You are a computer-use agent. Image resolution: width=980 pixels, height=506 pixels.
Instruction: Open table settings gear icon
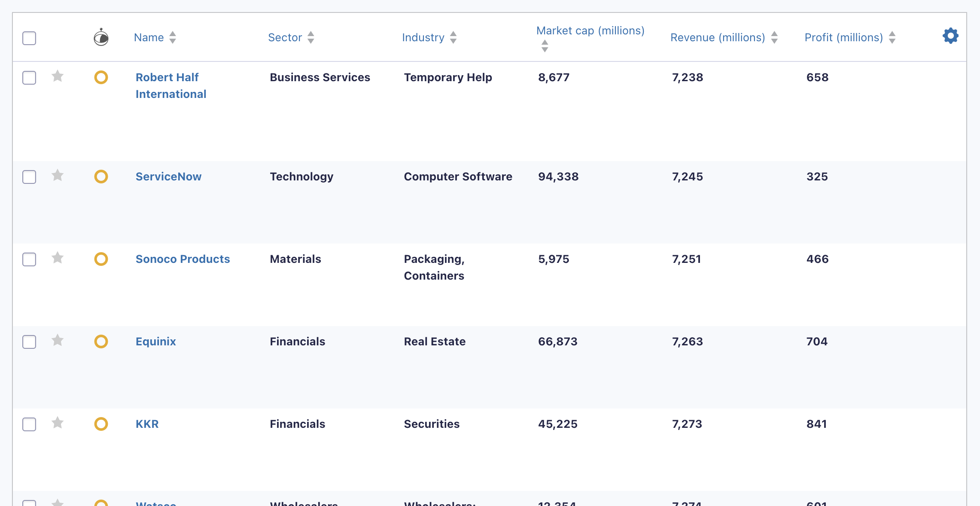coord(950,36)
